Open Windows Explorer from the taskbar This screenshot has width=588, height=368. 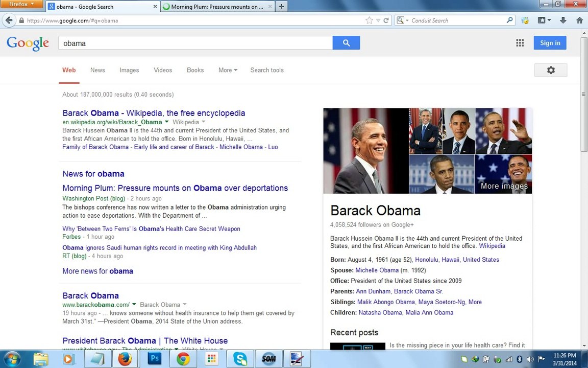(x=40, y=359)
